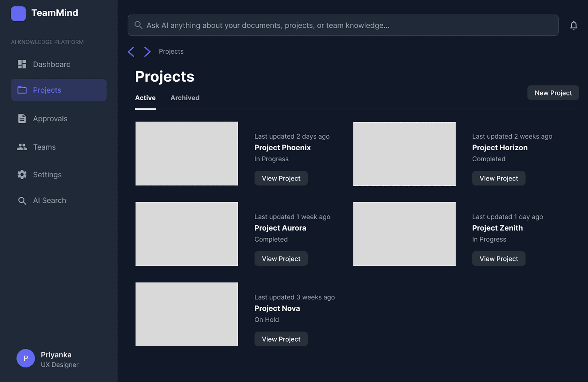
Task: Click the forward navigation chevron
Action: click(x=147, y=52)
